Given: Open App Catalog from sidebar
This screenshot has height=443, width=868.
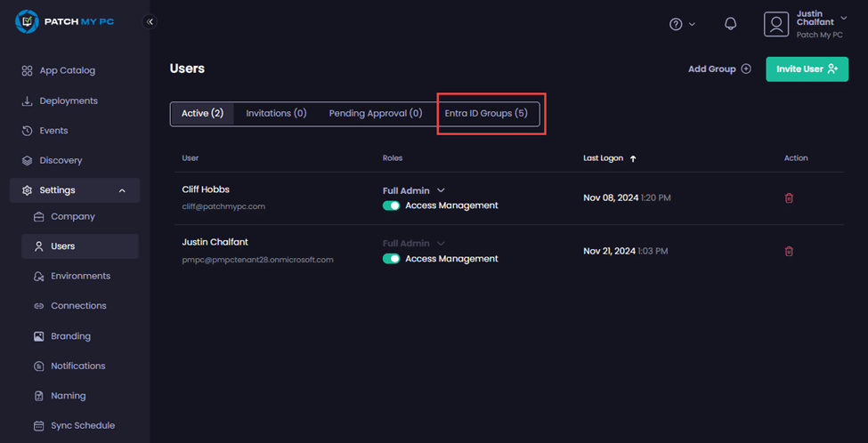Looking at the screenshot, I should (67, 70).
